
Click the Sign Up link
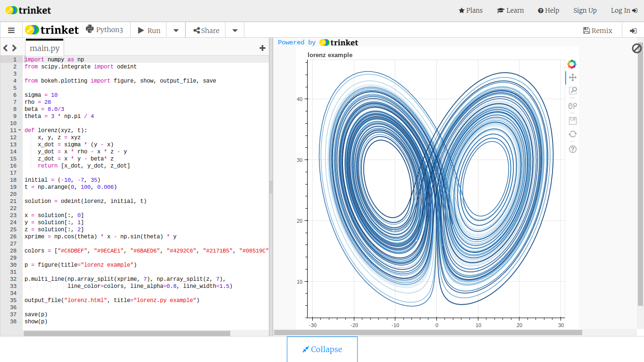585,10
